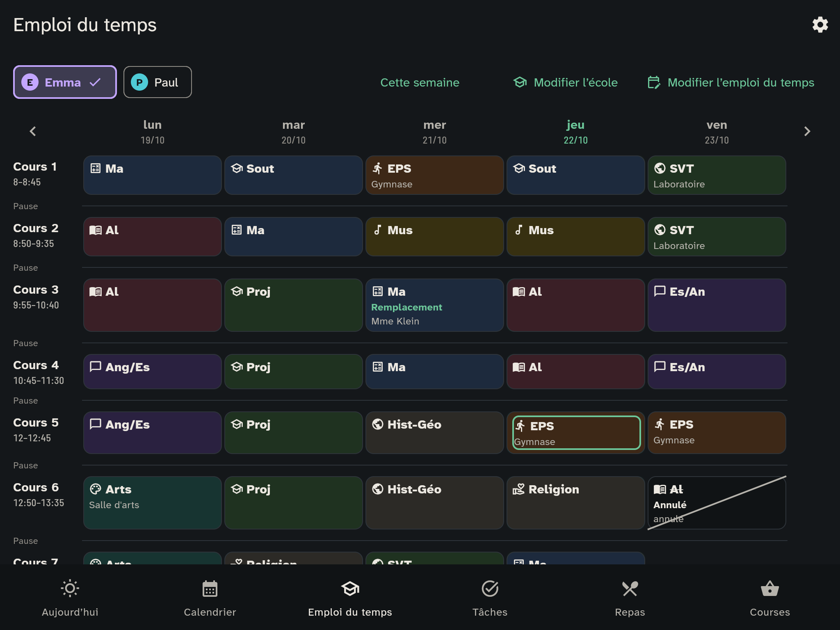This screenshot has height=630, width=840.
Task: Open the Calendrier tab
Action: 210,598
